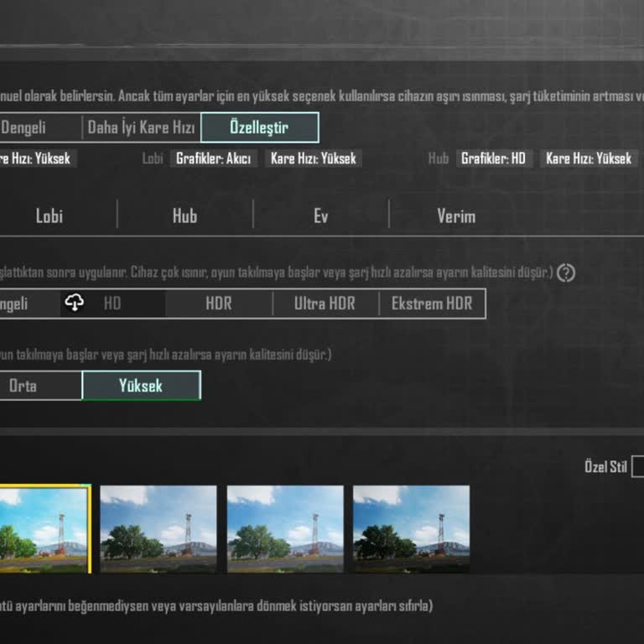Select the fourth darker style thumbnail
The height and width of the screenshot is (644, 644).
click(x=411, y=529)
